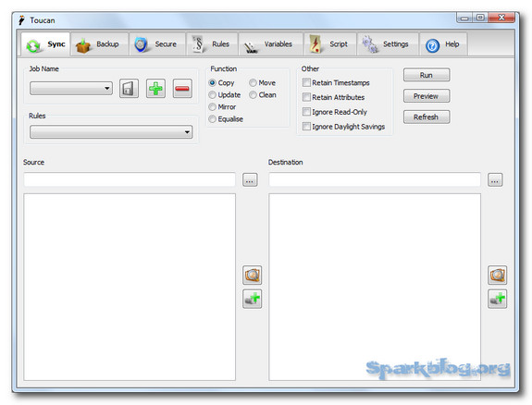
Task: Choose the Equalise radio option
Action: 213,119
